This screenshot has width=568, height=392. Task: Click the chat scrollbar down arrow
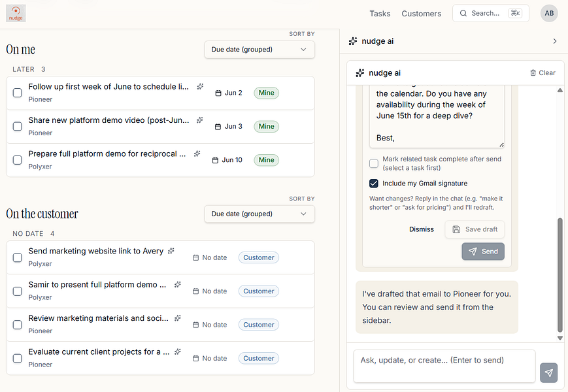pyautogui.click(x=560, y=338)
